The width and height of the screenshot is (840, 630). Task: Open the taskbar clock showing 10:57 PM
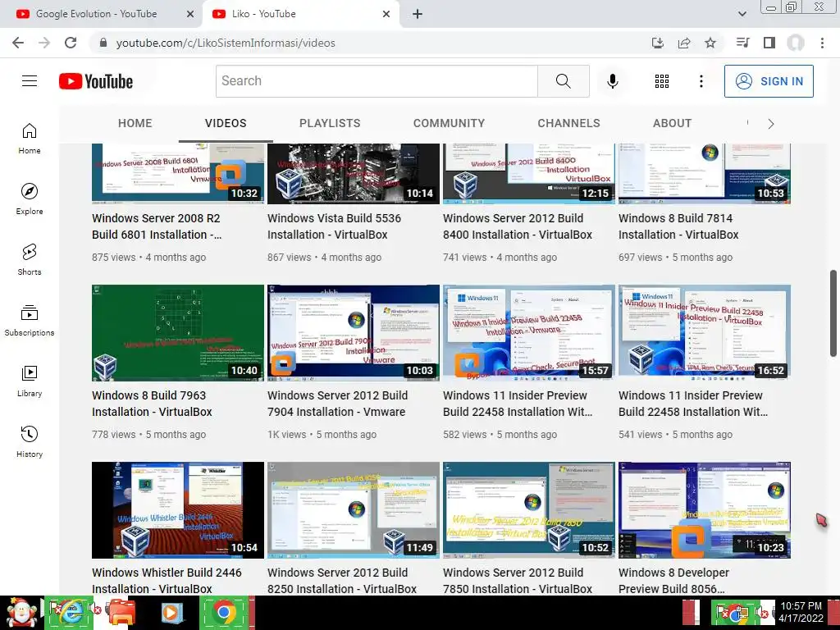click(x=801, y=612)
